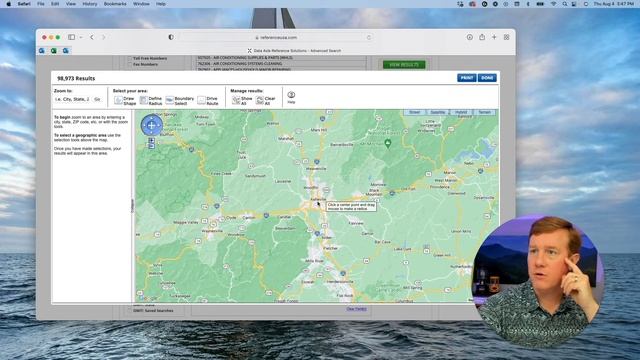
Task: Click the green VIEW RESULTS button
Action: click(404, 64)
